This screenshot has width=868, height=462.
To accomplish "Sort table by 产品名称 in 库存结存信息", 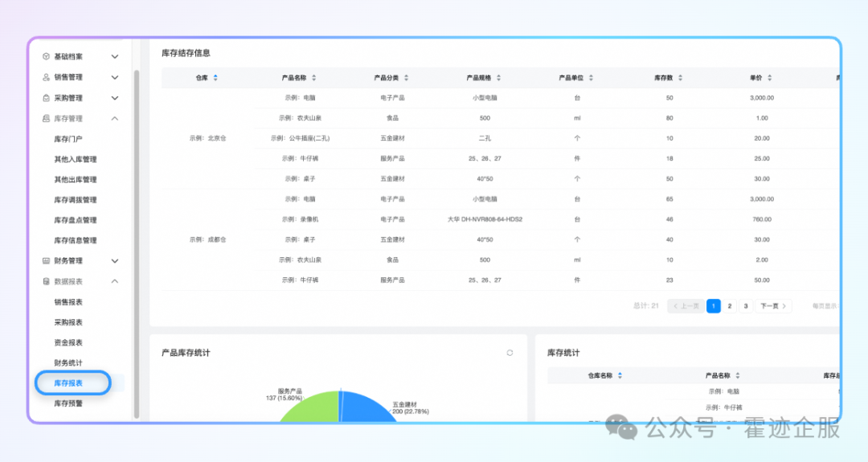I will tap(314, 78).
